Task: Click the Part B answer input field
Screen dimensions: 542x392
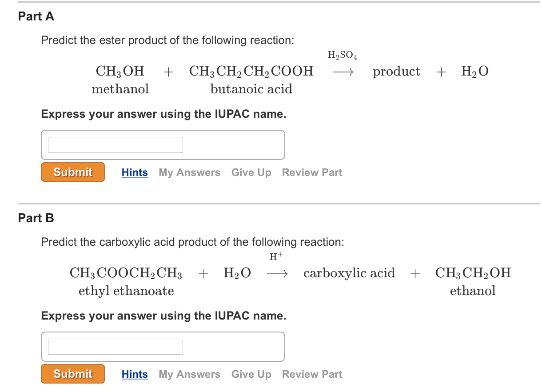Action: click(116, 346)
